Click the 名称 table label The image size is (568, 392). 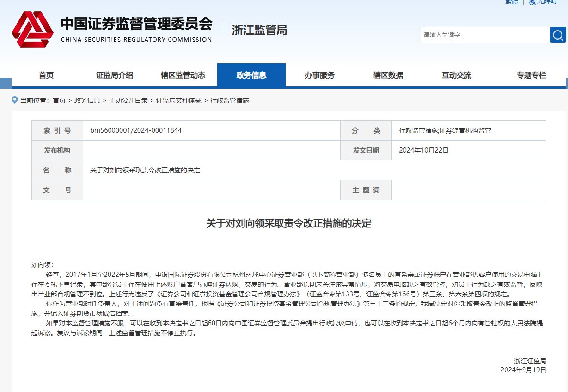tap(57, 170)
